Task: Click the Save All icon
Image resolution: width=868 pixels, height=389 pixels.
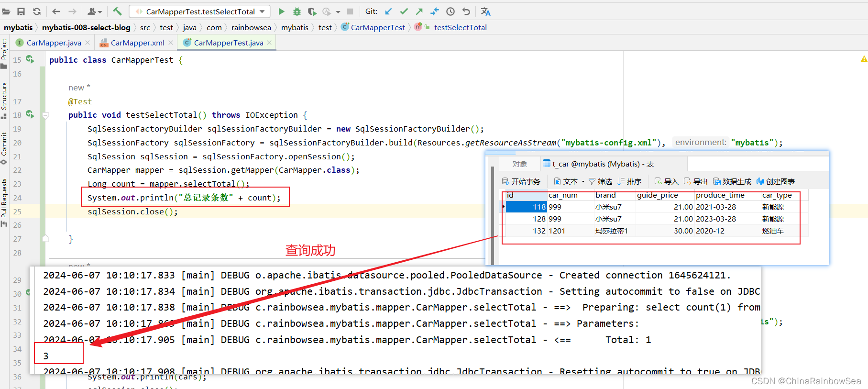Action: click(21, 11)
